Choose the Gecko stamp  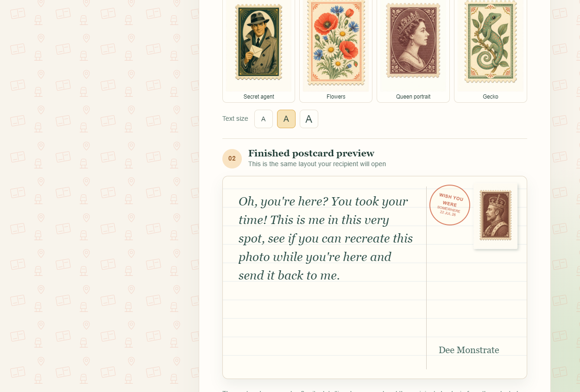491,43
